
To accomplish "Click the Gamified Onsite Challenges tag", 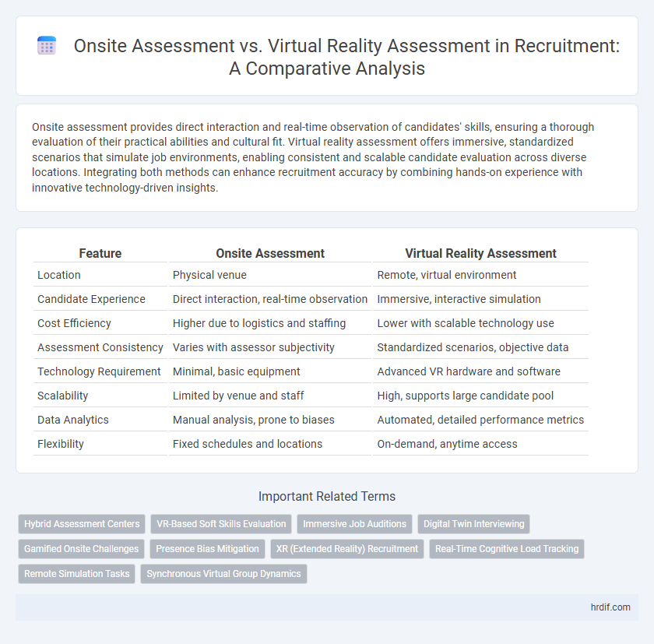I will click(x=81, y=549).
